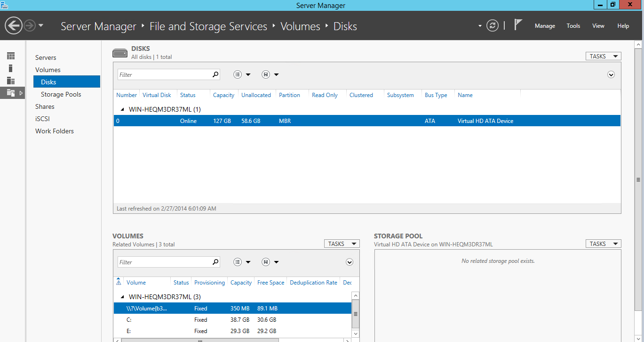644x342 pixels.
Task: Sort disks by Capacity column
Action: point(223,95)
